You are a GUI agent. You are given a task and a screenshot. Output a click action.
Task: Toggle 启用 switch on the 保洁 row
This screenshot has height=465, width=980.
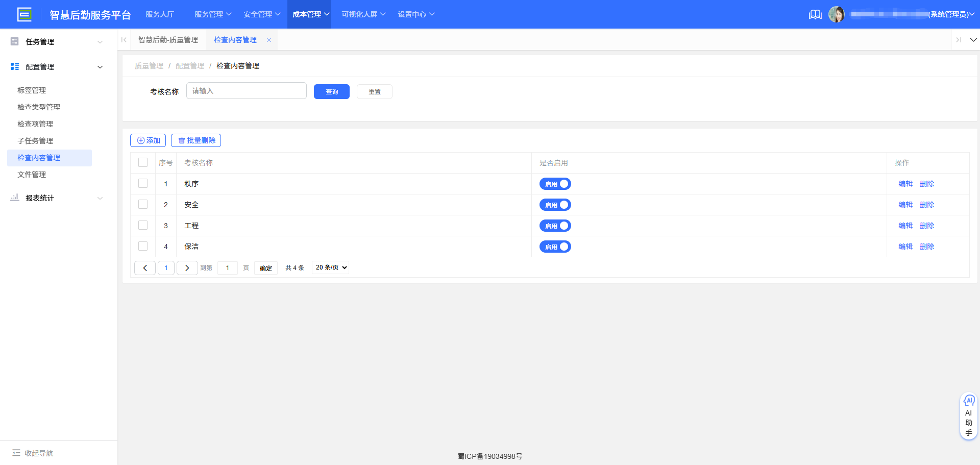555,247
